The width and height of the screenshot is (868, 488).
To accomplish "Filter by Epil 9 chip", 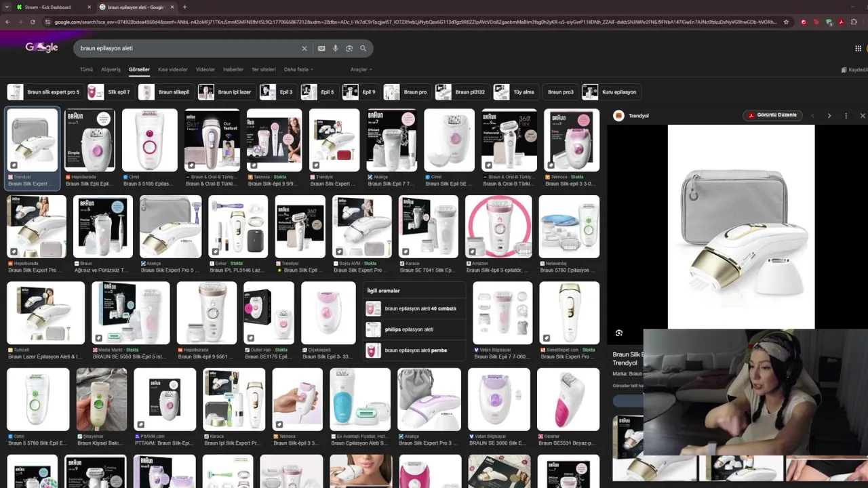I will (x=360, y=92).
